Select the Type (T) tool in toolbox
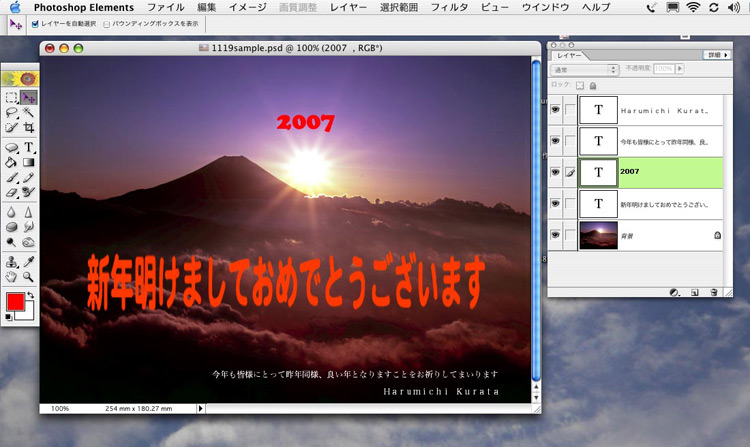This screenshot has height=447, width=750. (x=29, y=147)
